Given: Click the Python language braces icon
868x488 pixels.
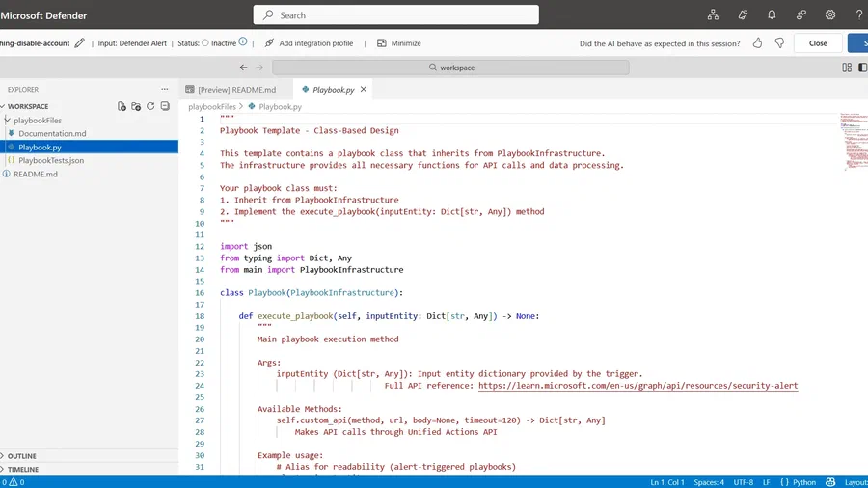Looking at the screenshot, I should [784, 482].
